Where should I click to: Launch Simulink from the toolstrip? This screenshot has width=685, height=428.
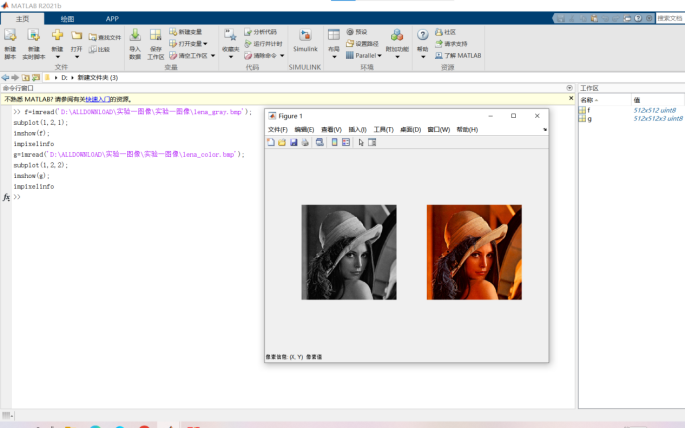[x=305, y=40]
